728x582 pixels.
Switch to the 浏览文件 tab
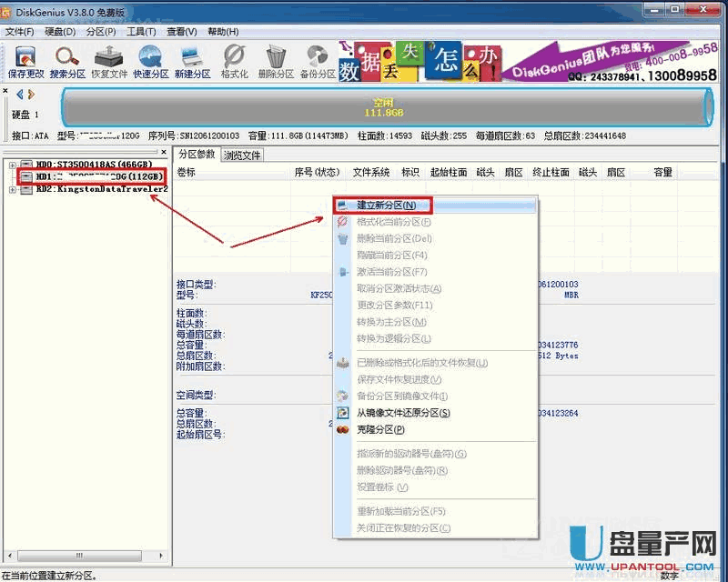click(x=242, y=156)
